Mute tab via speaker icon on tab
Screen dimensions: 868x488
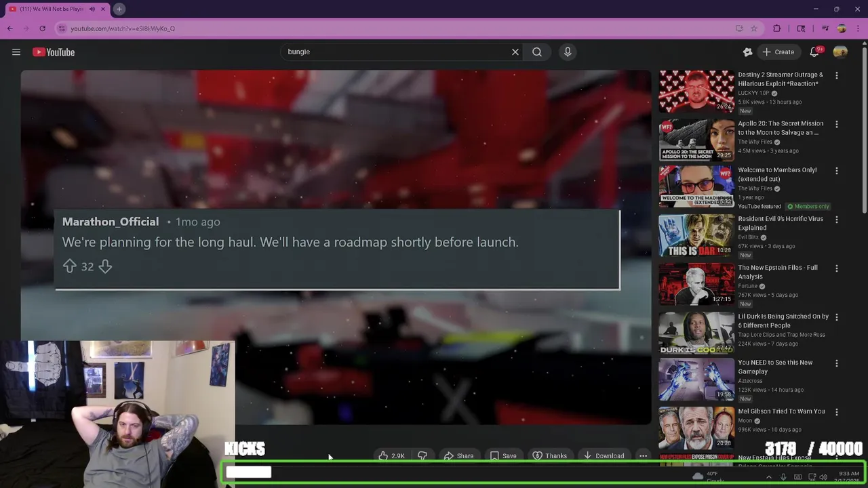pos(92,9)
